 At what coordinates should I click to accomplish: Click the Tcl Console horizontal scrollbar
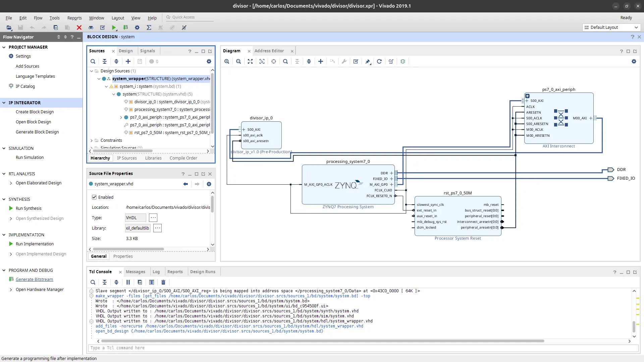point(322,341)
